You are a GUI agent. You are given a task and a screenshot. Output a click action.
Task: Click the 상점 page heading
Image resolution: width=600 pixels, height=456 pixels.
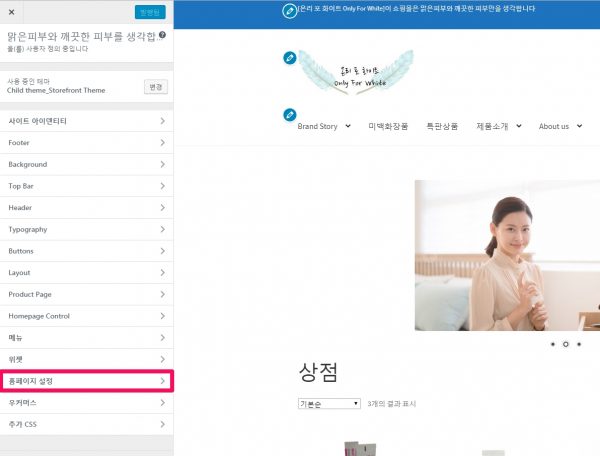click(318, 372)
